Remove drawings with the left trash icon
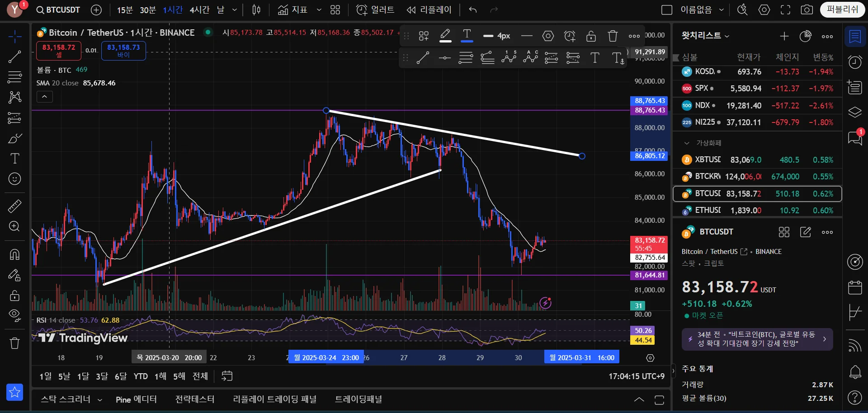Image resolution: width=868 pixels, height=413 pixels. coord(14,343)
